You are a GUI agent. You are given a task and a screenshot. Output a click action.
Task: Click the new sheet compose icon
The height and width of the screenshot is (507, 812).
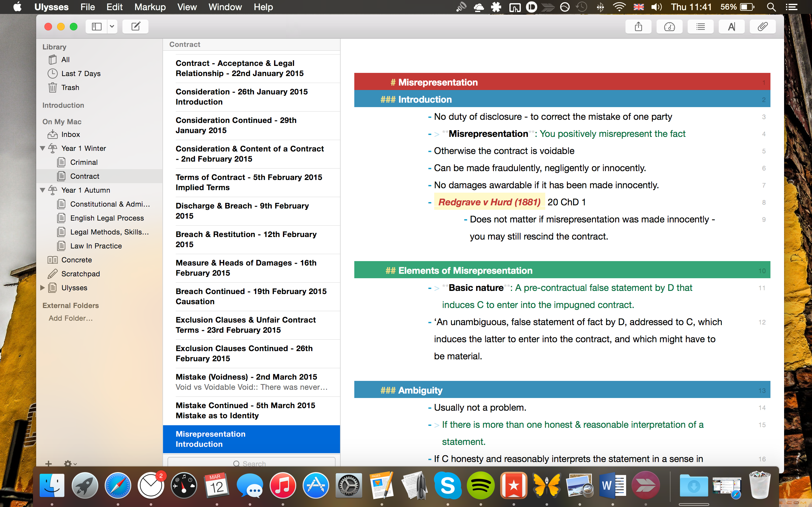tap(135, 27)
